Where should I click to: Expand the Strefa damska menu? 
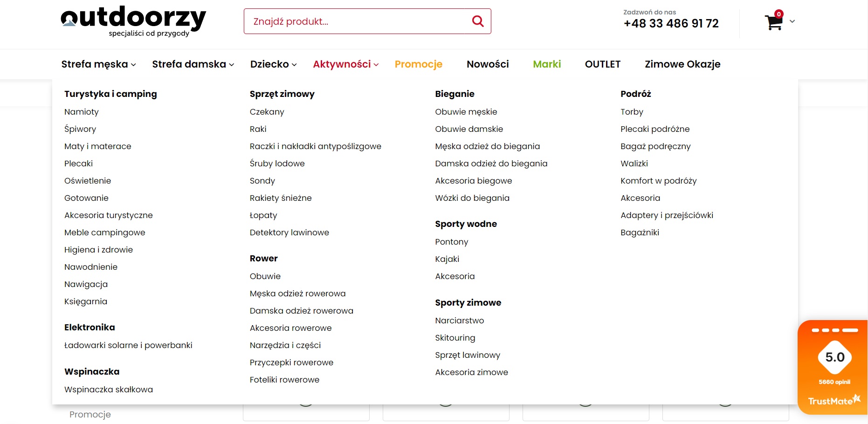click(193, 64)
